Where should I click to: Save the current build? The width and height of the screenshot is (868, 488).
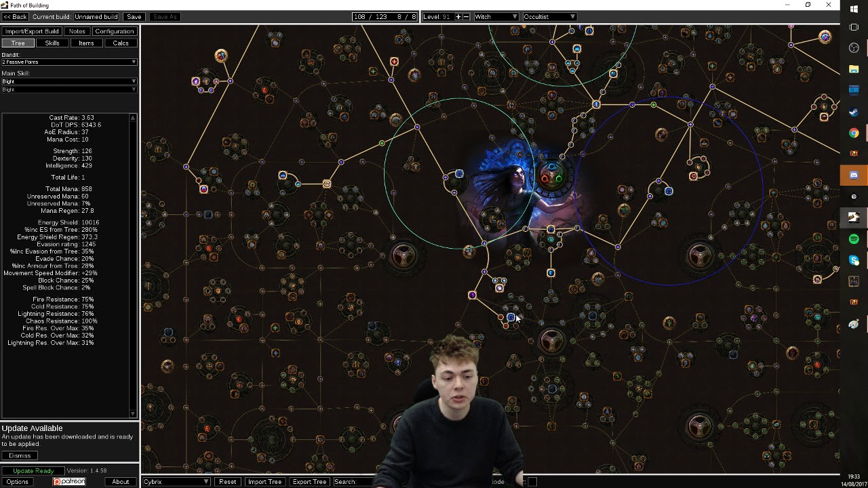point(134,16)
